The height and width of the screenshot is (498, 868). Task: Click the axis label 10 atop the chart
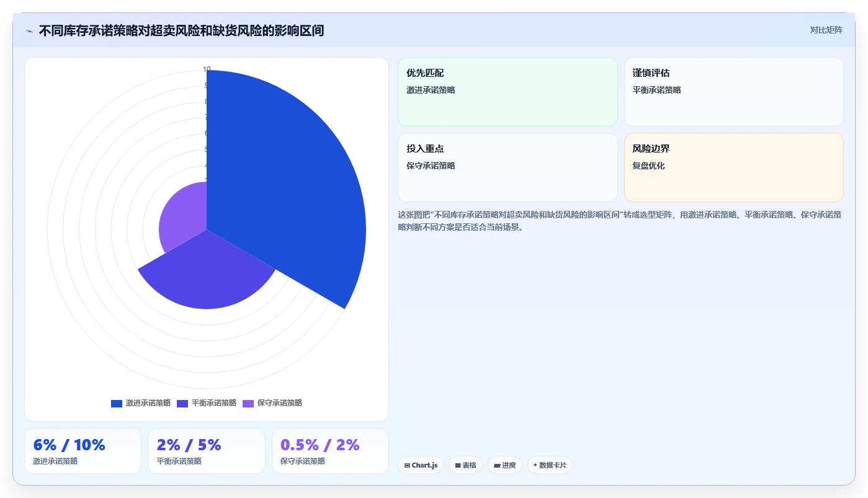[207, 69]
